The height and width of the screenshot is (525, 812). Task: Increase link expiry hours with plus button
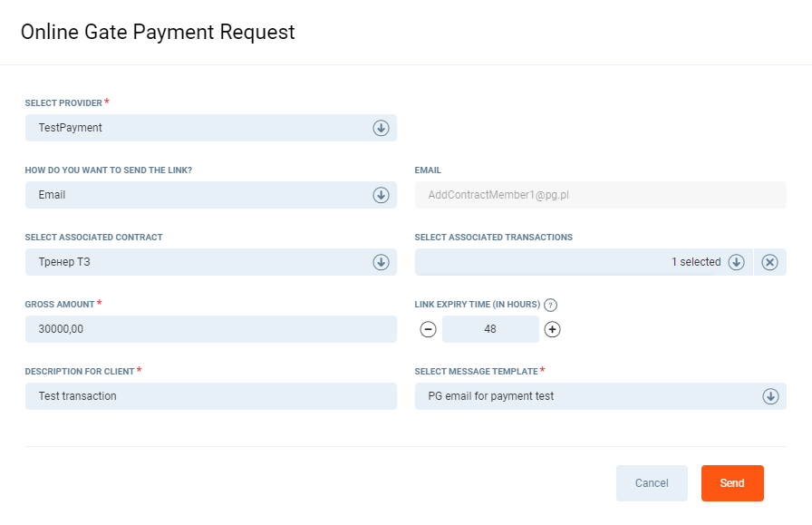552,329
